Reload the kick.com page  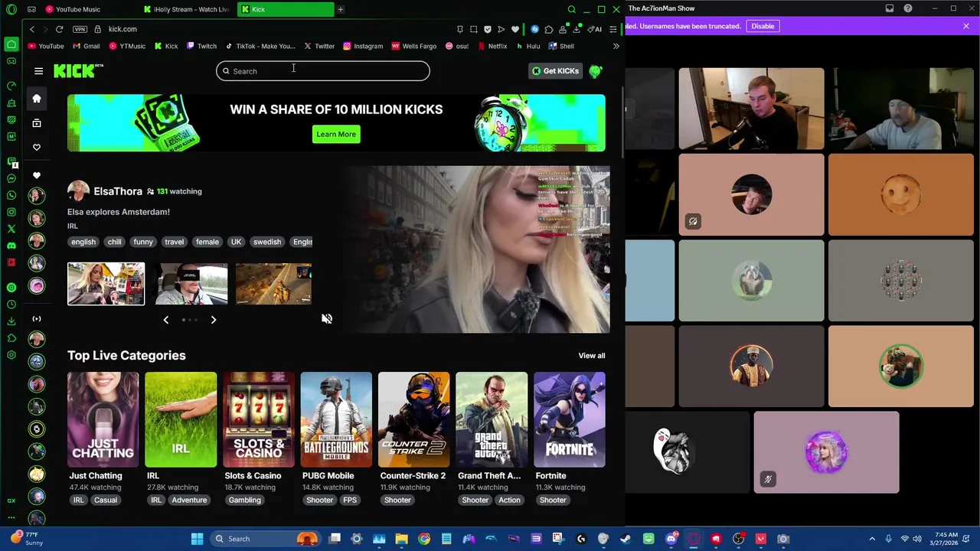[x=59, y=29]
